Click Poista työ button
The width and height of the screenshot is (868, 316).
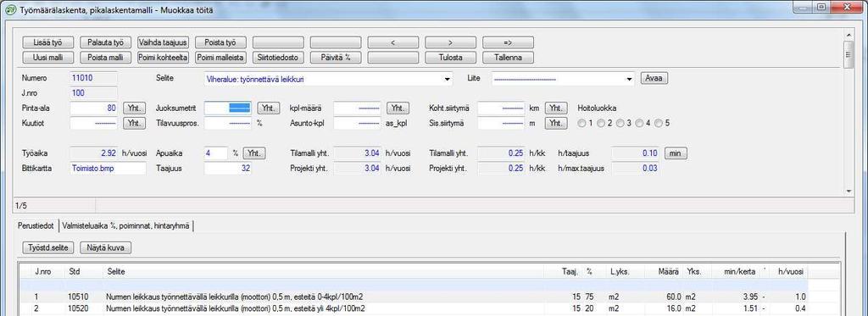(x=220, y=42)
